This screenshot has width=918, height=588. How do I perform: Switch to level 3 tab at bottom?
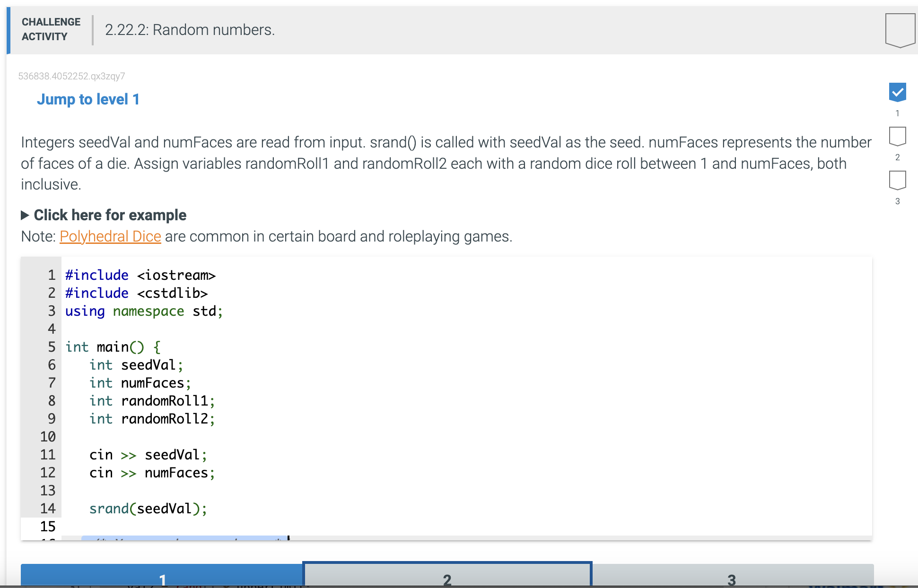(x=731, y=577)
